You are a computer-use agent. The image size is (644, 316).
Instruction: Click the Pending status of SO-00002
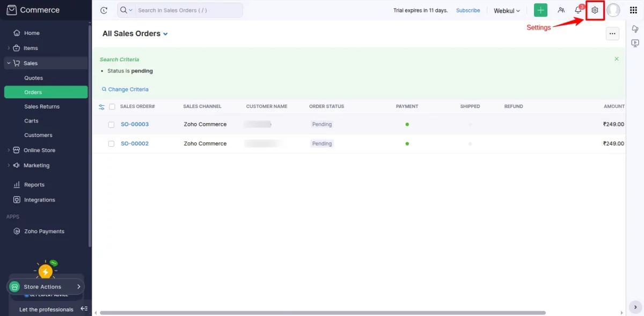coord(322,143)
